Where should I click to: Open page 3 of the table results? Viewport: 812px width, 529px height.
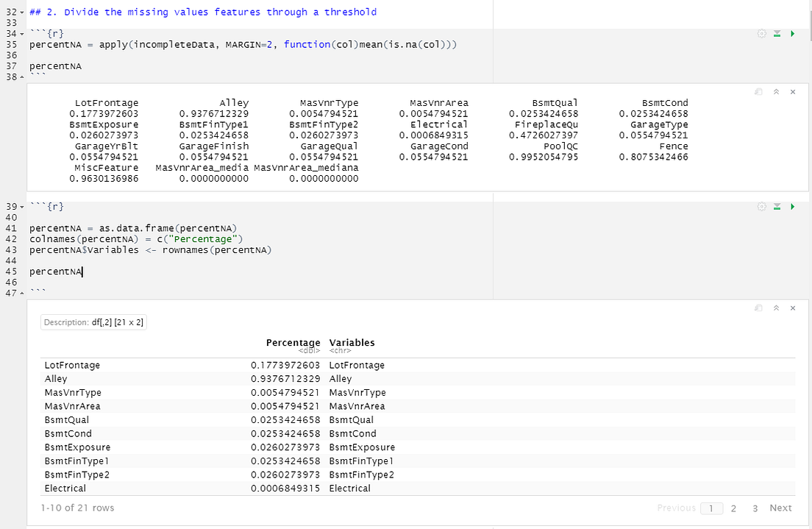pyautogui.click(x=755, y=508)
